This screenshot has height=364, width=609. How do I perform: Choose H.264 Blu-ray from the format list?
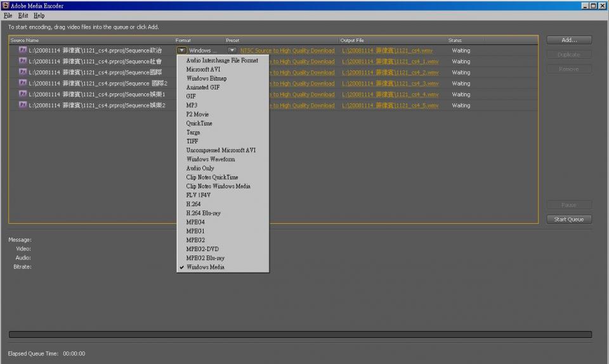(203, 214)
